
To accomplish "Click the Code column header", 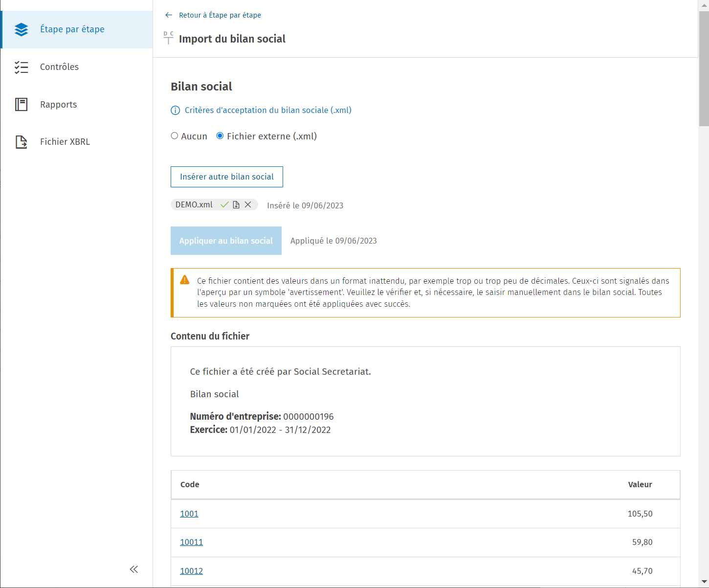I will pos(190,484).
